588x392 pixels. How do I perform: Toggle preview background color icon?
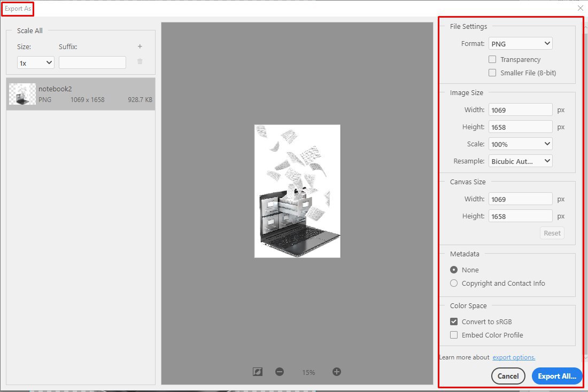click(258, 372)
